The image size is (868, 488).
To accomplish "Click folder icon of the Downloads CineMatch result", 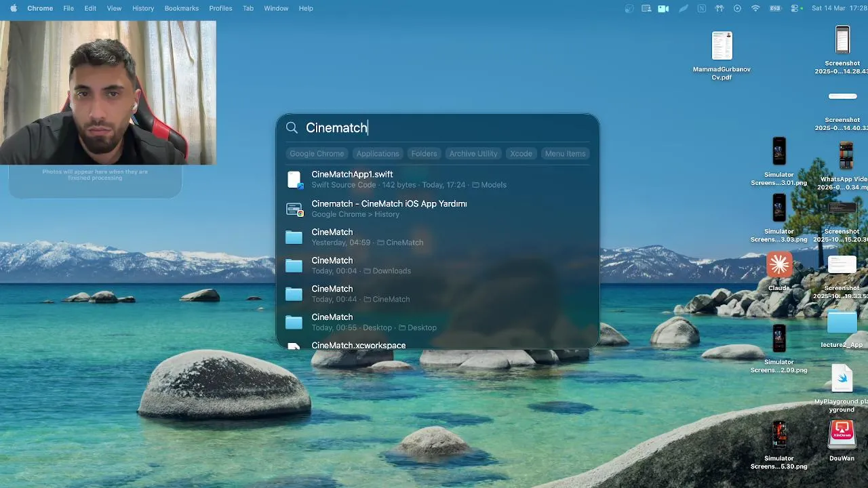I will 294,266.
